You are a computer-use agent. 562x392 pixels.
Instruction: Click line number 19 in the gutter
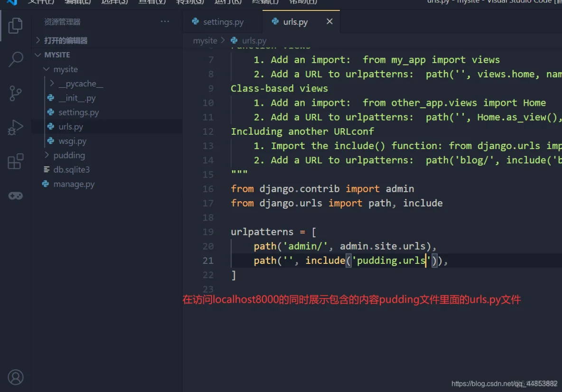208,232
